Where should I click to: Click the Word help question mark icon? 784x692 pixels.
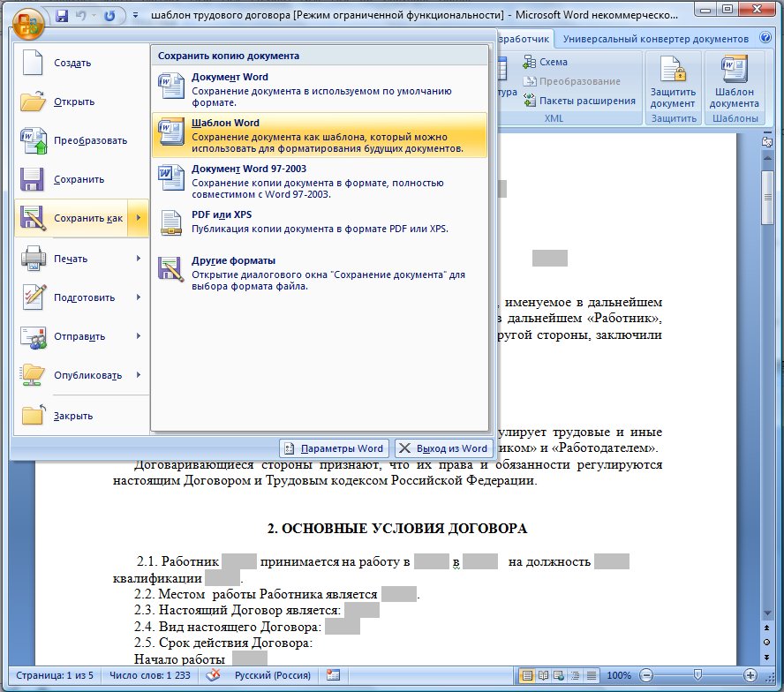coord(765,37)
